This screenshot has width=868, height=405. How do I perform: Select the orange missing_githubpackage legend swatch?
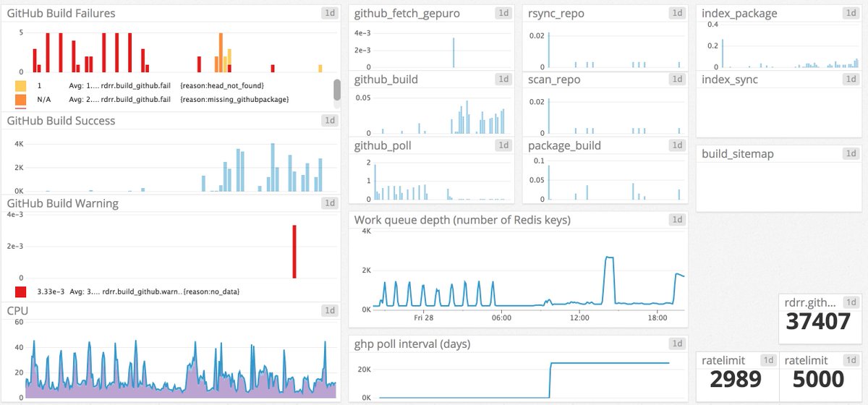click(21, 99)
